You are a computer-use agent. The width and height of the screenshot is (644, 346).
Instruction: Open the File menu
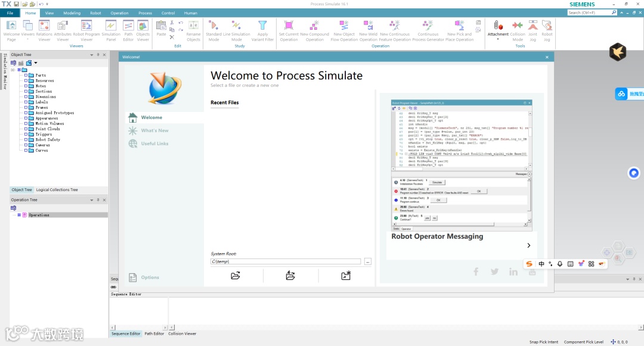10,13
